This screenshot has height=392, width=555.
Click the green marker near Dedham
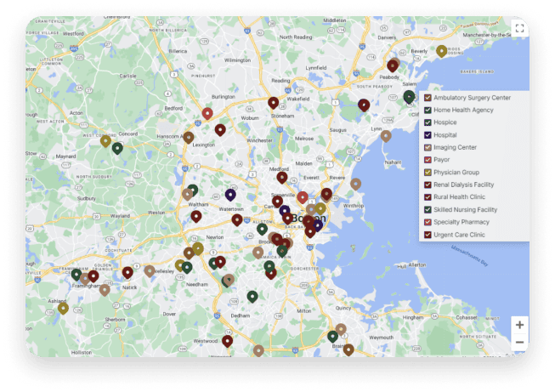(252, 296)
